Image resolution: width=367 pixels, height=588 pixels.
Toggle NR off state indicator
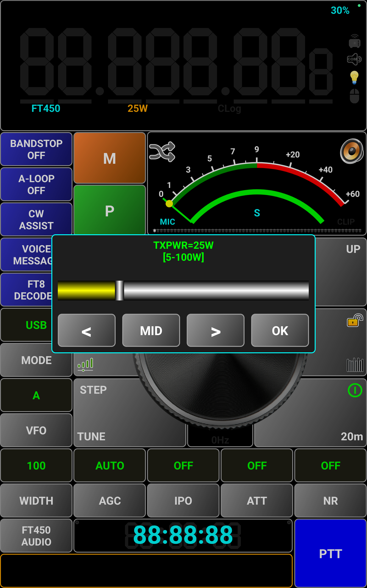click(330, 466)
